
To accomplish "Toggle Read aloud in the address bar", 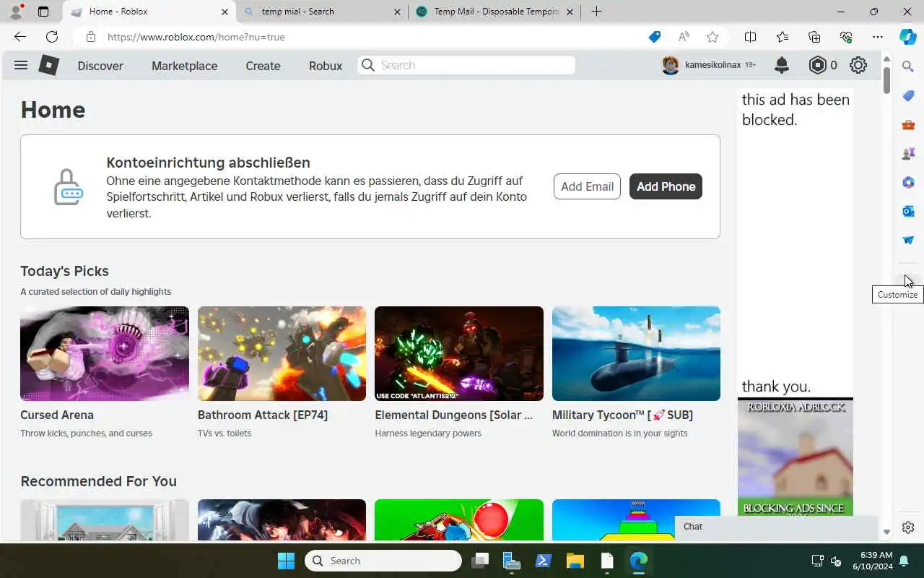I will tap(684, 37).
